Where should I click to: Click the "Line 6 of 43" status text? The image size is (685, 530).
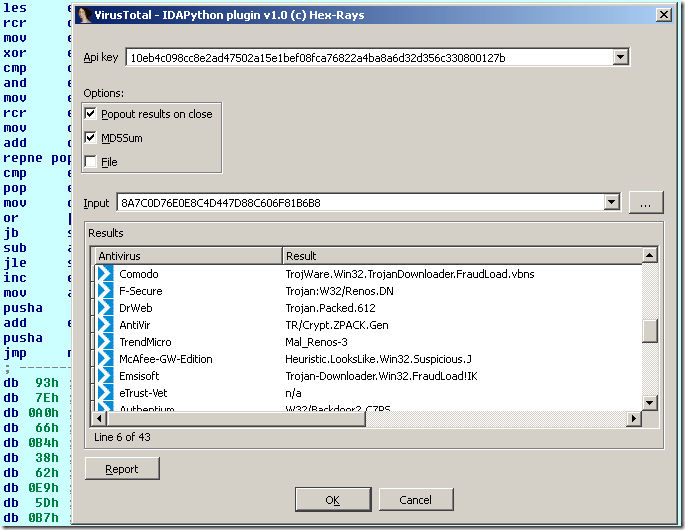(x=122, y=437)
